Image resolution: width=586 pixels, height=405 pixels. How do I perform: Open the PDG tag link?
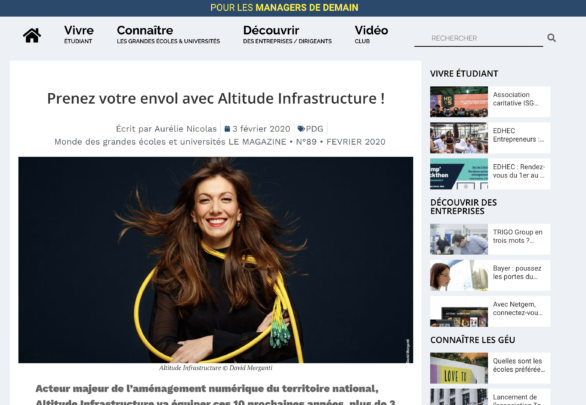coord(314,129)
